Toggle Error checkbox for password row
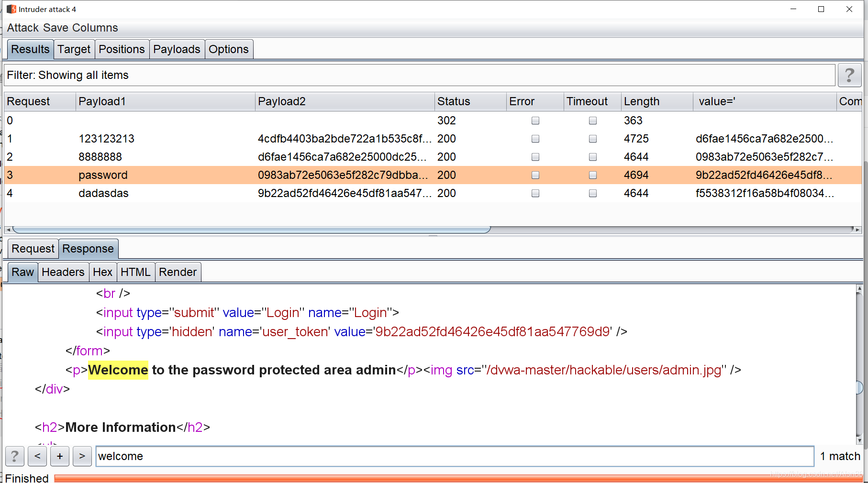 click(x=535, y=175)
